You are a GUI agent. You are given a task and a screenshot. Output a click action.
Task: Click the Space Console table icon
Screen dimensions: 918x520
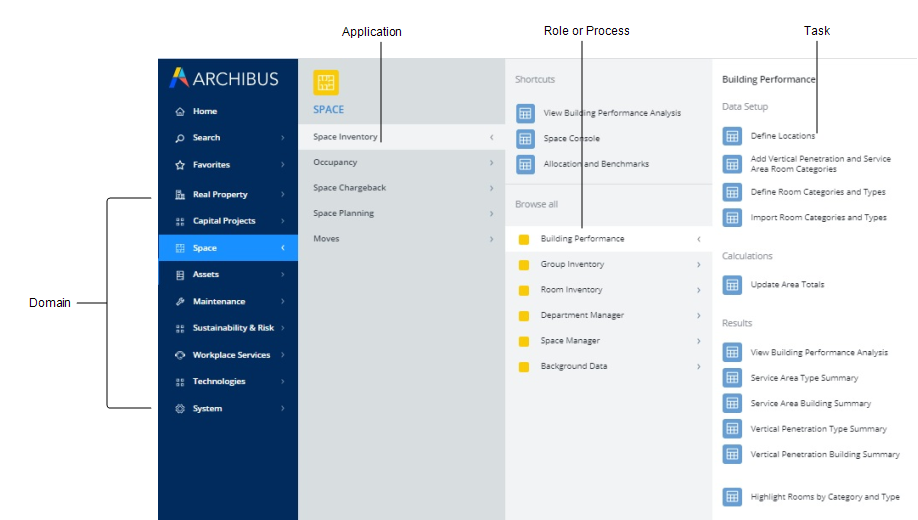(x=525, y=139)
